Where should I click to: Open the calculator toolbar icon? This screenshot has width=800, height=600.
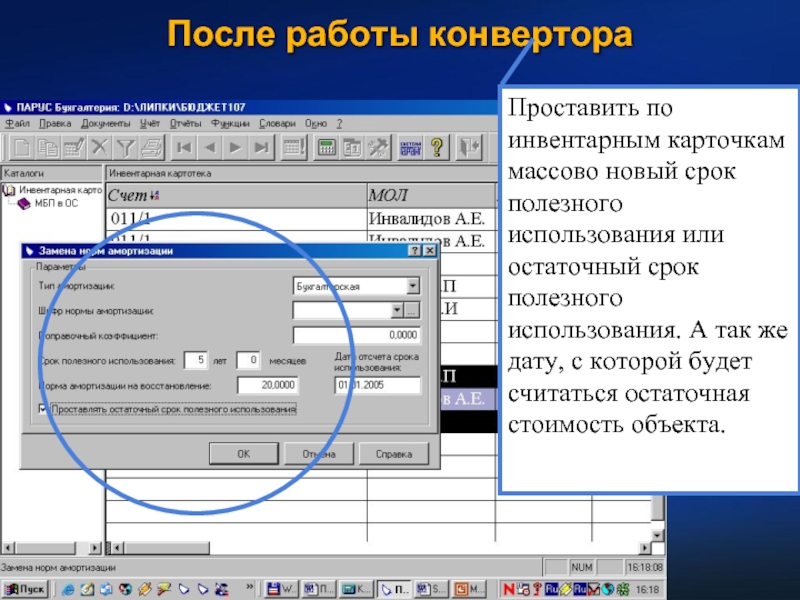(x=325, y=148)
